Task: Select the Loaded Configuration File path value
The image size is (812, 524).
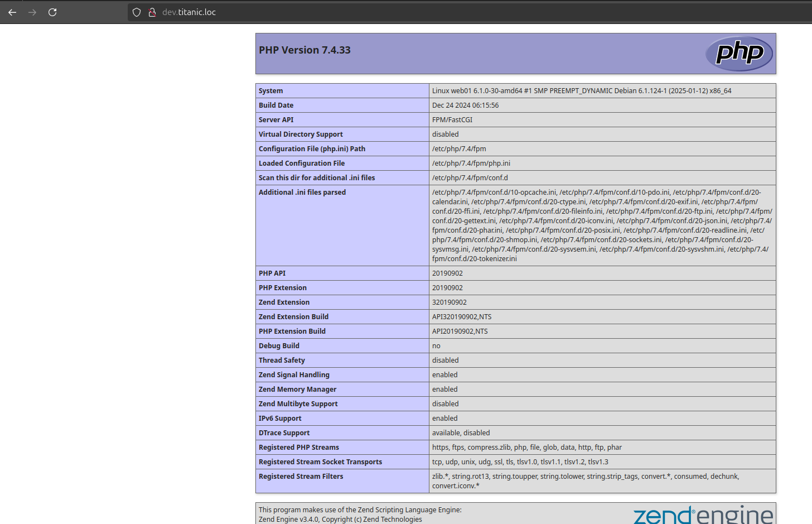Action: point(471,164)
